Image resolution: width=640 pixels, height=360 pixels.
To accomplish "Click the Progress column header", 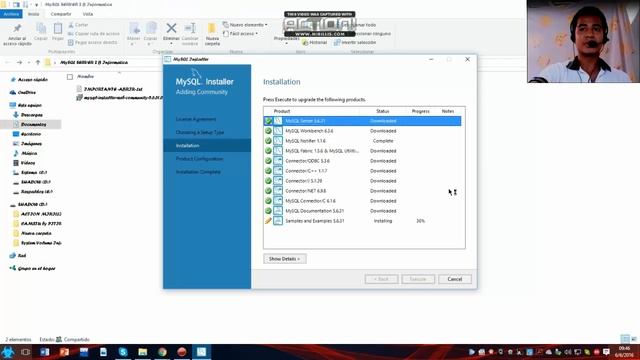I will click(x=420, y=111).
